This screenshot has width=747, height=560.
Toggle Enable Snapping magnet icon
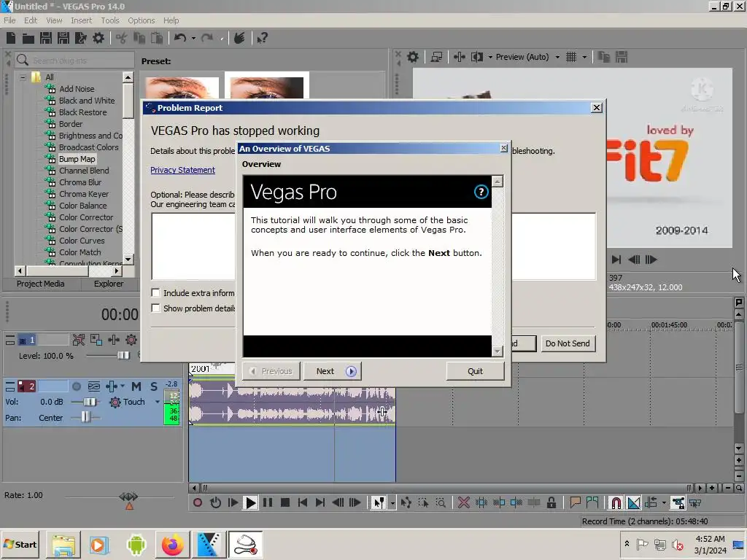616,502
